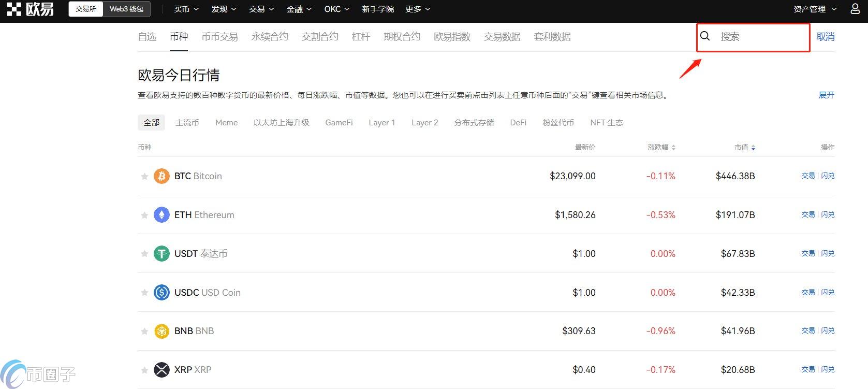This screenshot has height=389, width=868.
Task: Favorite BTC with the star toggle
Action: [x=144, y=177]
